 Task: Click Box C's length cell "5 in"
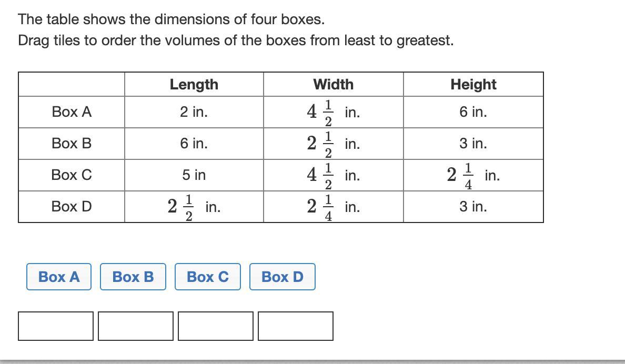194,175
